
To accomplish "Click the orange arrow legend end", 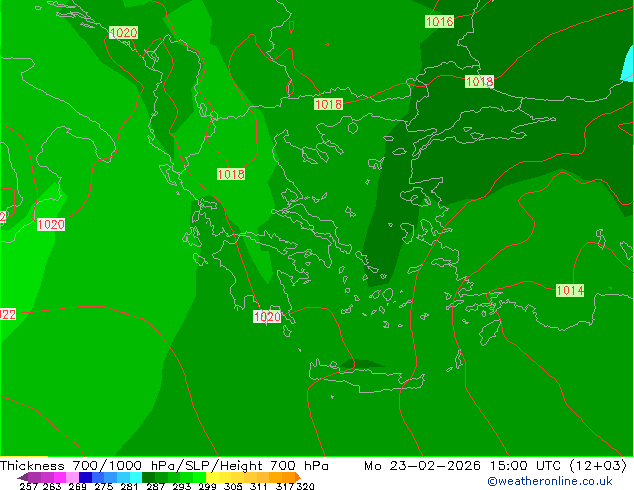I will (297, 477).
